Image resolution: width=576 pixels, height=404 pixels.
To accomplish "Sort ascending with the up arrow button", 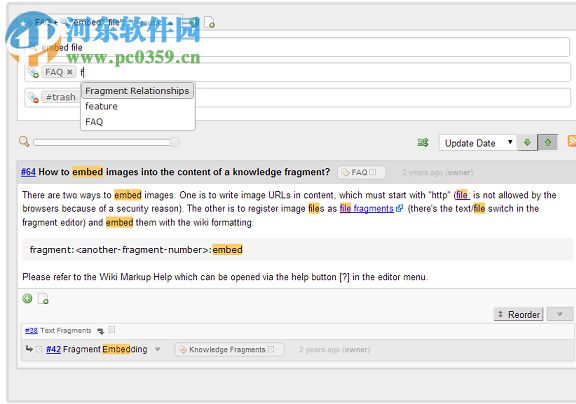I will pyautogui.click(x=548, y=143).
